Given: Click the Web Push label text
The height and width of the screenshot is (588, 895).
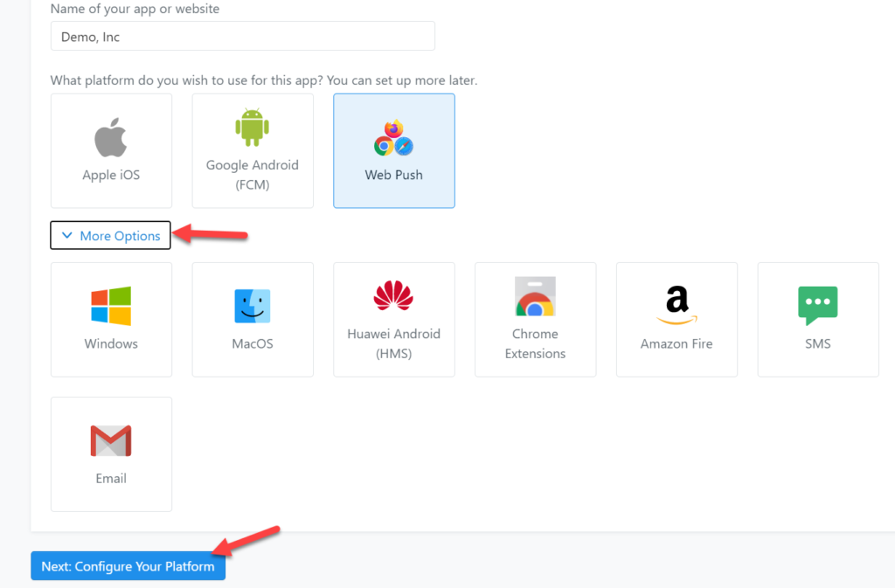Looking at the screenshot, I should (394, 175).
